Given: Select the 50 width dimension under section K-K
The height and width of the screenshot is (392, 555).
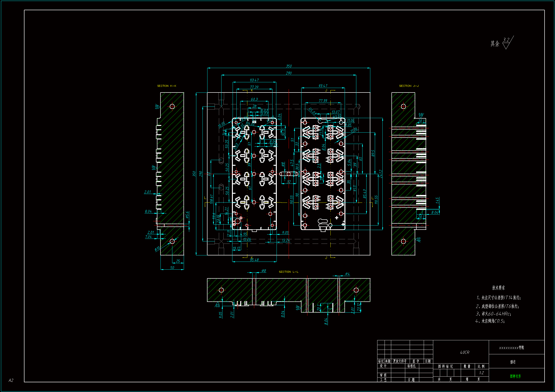Looking at the screenshot, I should click(x=172, y=267).
